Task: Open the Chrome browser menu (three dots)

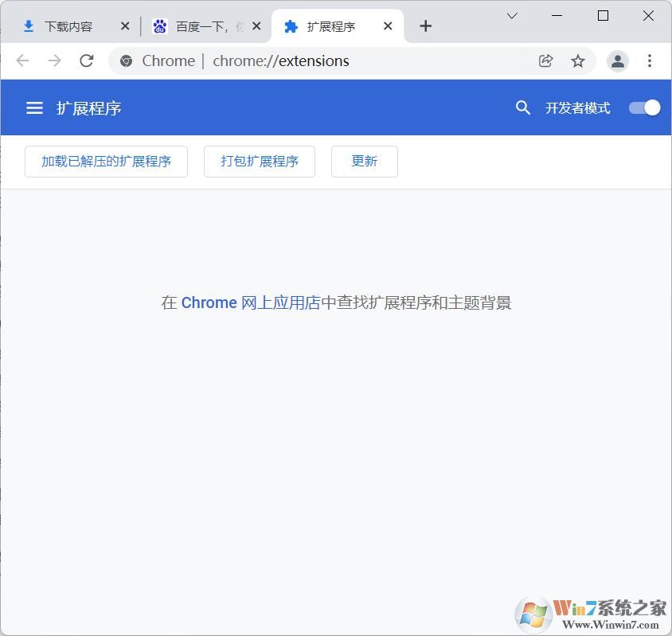Action: 650,60
